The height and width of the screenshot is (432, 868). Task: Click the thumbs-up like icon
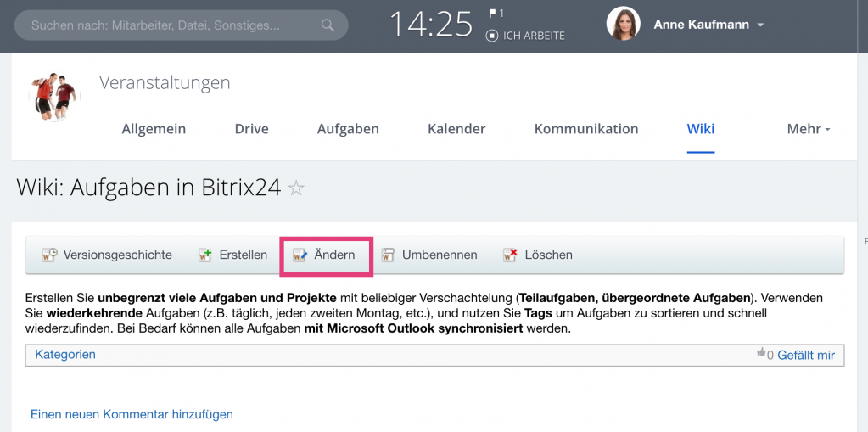coord(761,352)
